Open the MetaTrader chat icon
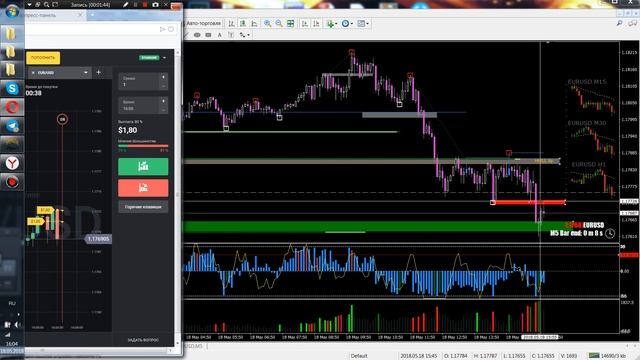Image resolution: width=640 pixels, height=360 pixels. 632,24
